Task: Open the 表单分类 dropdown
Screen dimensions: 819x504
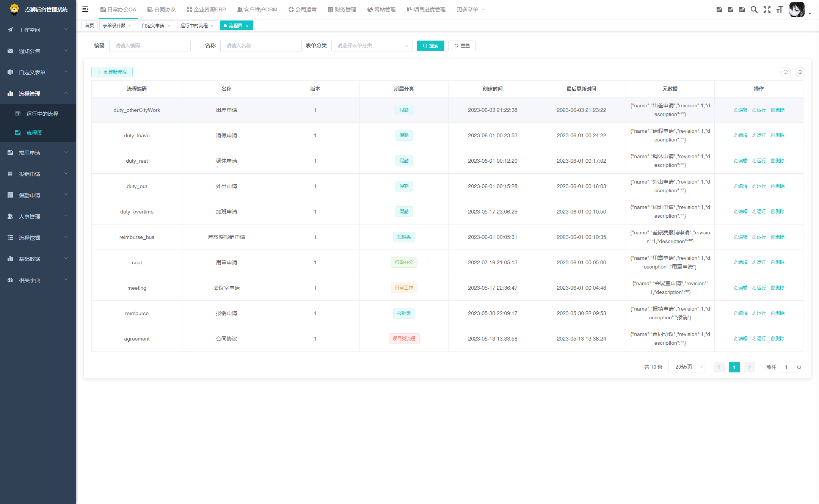Action: pyautogui.click(x=372, y=46)
